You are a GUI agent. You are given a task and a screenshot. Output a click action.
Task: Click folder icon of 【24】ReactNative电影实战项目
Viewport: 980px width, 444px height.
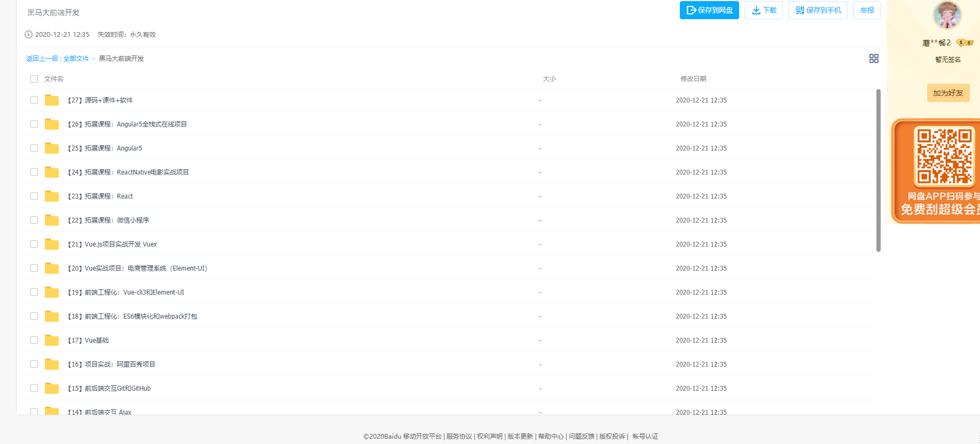(x=52, y=172)
